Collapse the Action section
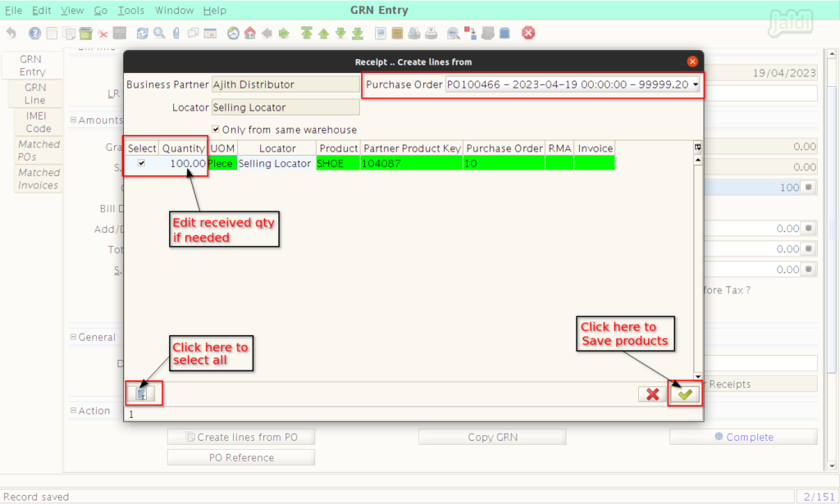The width and height of the screenshot is (840, 504). tap(73, 411)
